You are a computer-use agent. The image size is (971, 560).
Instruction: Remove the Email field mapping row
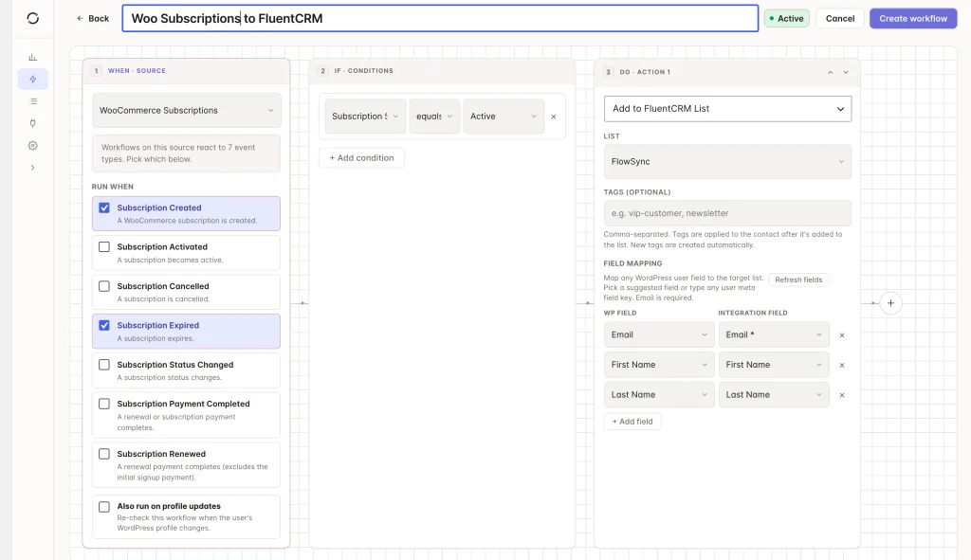(x=842, y=335)
